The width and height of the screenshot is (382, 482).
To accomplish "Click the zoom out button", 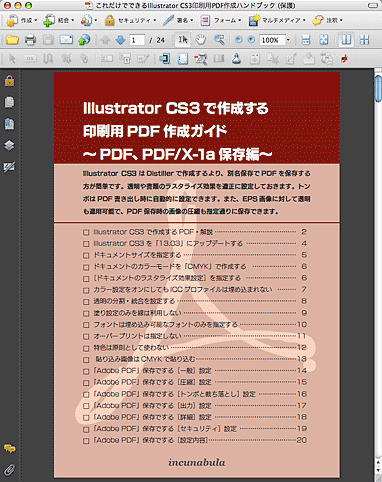I will 238,40.
